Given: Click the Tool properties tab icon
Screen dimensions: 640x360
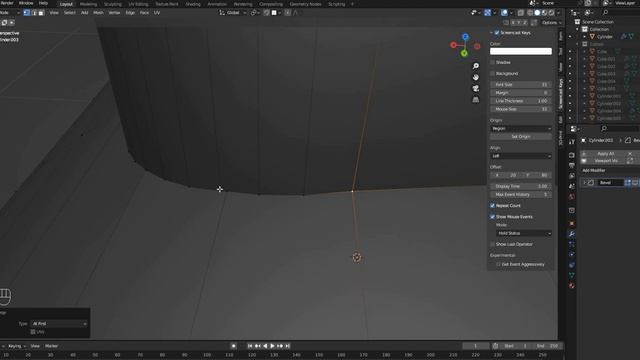Looking at the screenshot, I should point(572,142).
